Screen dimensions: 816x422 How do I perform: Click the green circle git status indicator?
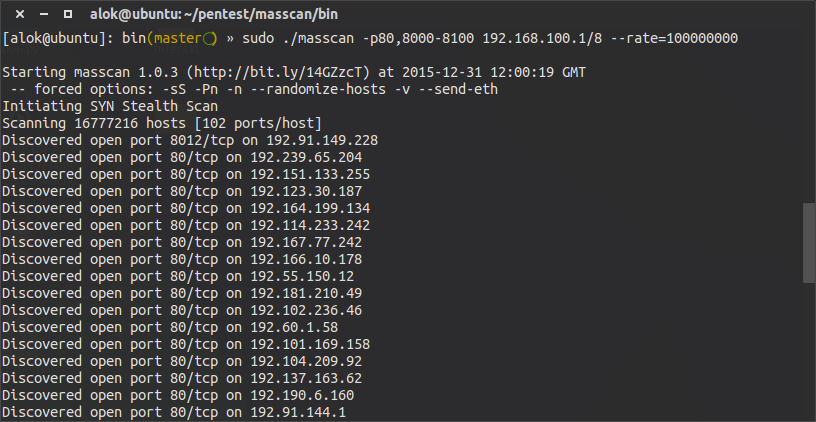point(208,39)
